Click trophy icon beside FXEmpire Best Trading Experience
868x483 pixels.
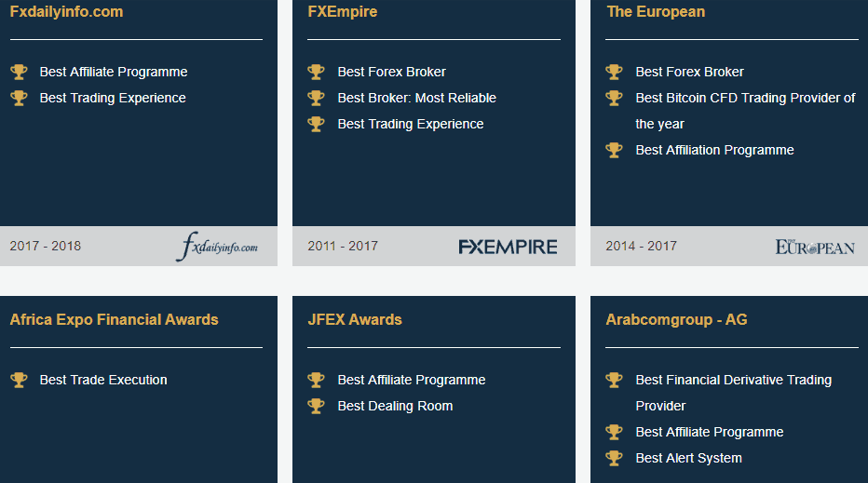click(x=316, y=124)
